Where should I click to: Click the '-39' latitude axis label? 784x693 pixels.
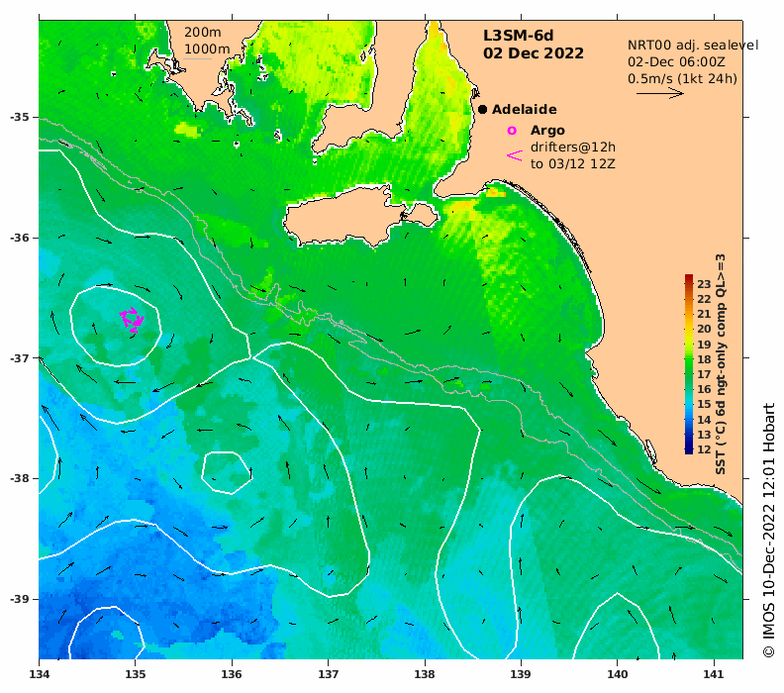coord(19,599)
